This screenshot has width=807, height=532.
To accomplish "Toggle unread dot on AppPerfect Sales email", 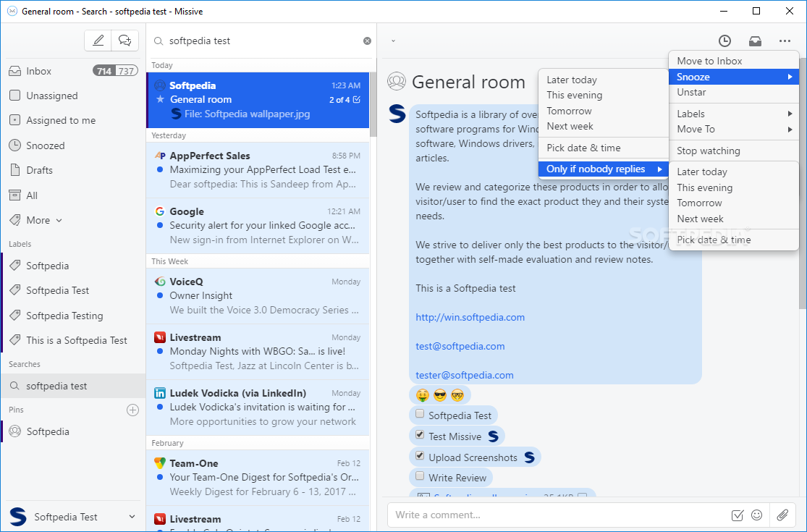I will click(x=159, y=169).
